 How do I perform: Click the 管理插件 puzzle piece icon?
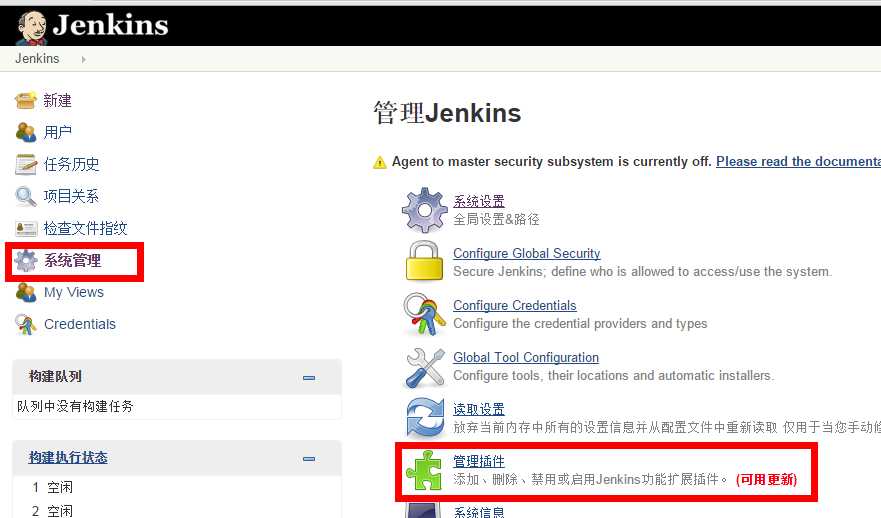424,470
